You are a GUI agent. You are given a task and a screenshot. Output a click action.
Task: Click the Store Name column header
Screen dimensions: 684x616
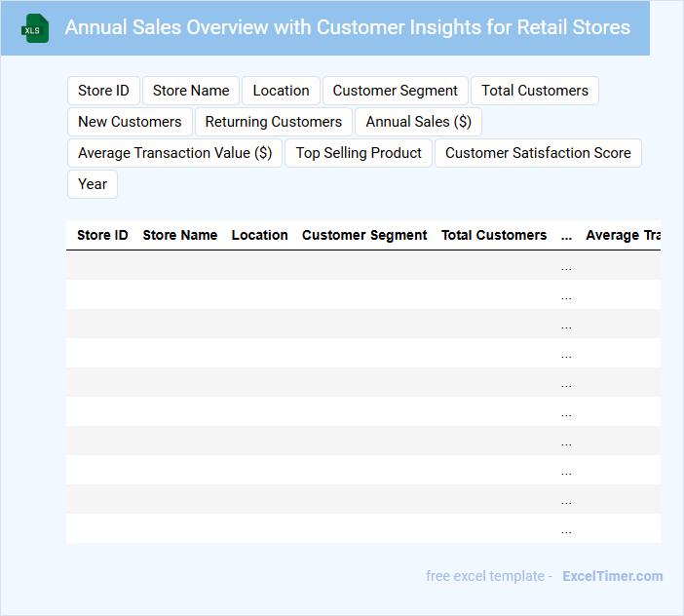click(180, 235)
